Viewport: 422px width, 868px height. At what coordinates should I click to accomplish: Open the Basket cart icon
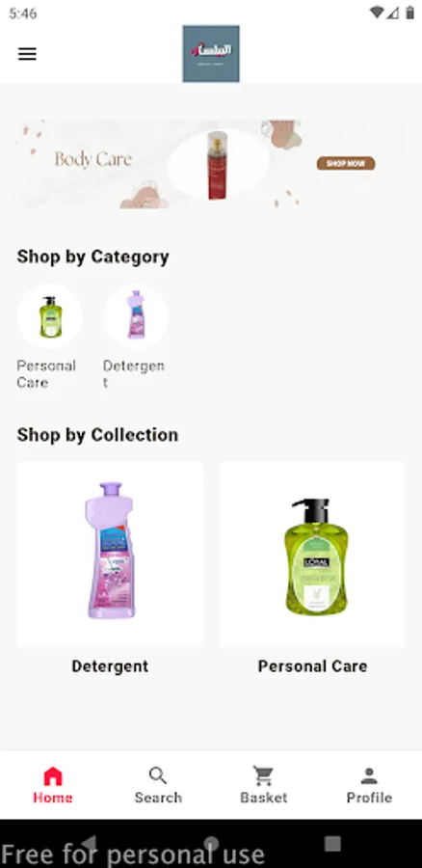(x=264, y=776)
